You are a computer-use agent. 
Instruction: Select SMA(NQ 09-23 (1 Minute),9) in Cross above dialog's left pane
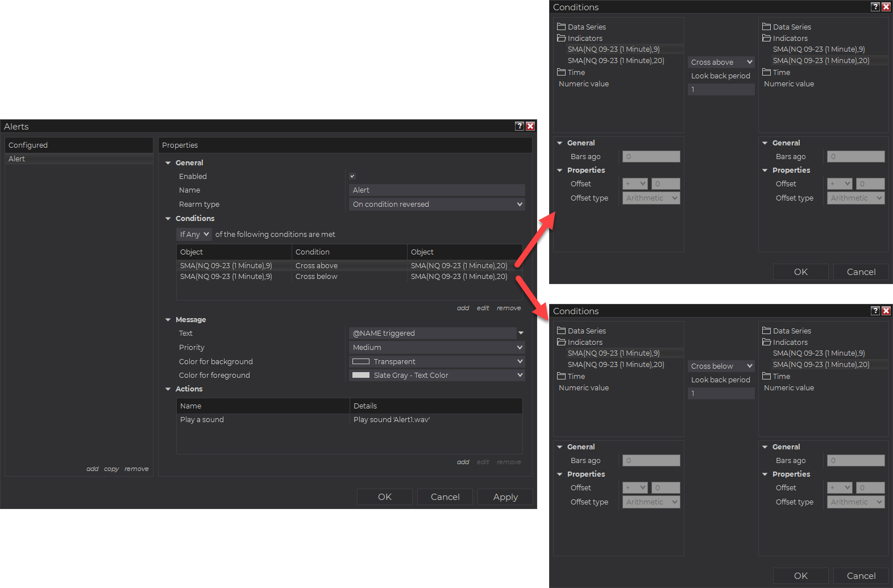(614, 49)
